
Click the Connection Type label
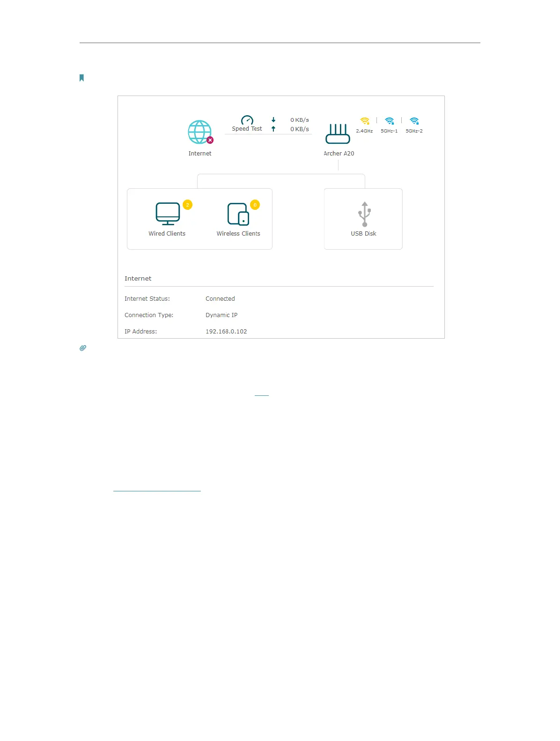tap(149, 315)
